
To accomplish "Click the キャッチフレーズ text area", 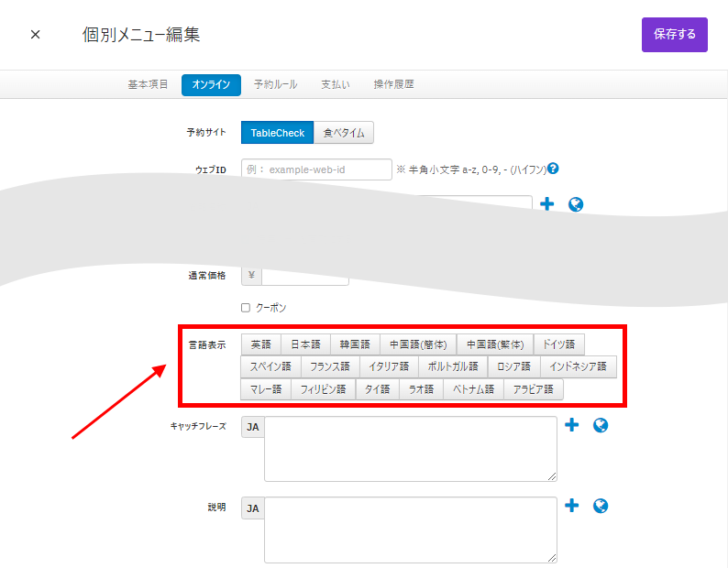I will (x=410, y=449).
